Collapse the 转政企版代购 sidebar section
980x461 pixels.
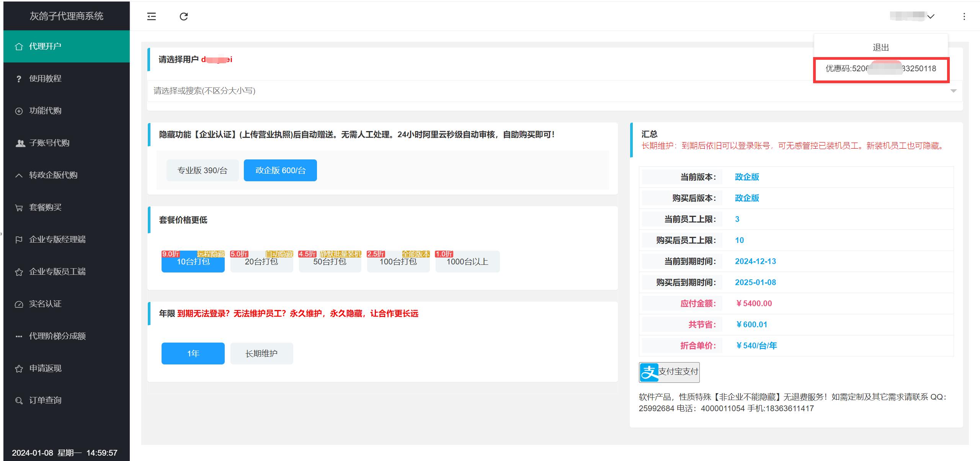(53, 175)
